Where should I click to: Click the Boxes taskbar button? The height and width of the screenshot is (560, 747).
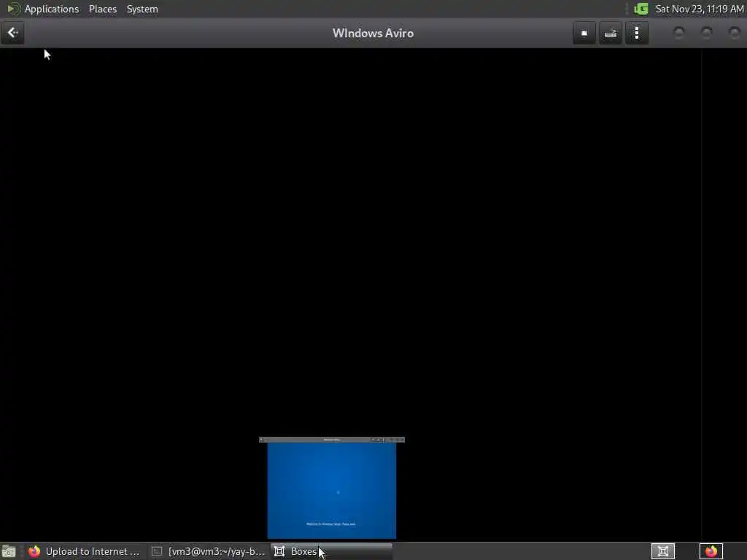coord(332,551)
